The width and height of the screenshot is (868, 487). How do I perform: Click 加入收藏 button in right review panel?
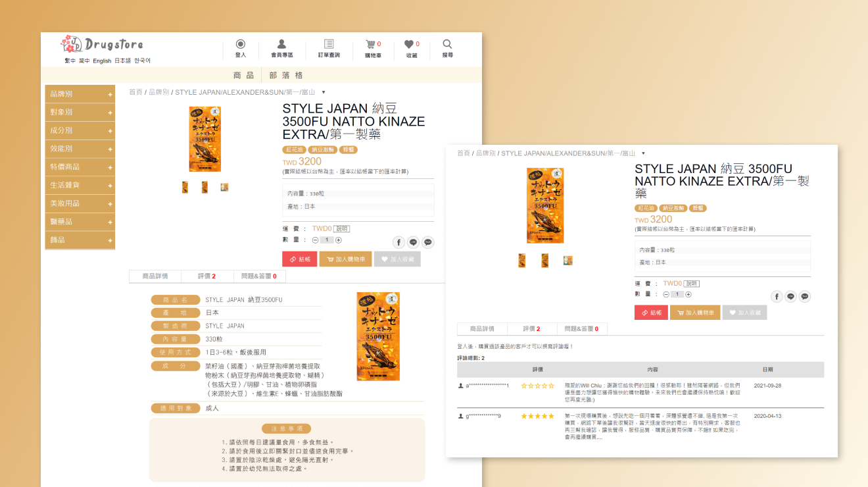point(744,313)
